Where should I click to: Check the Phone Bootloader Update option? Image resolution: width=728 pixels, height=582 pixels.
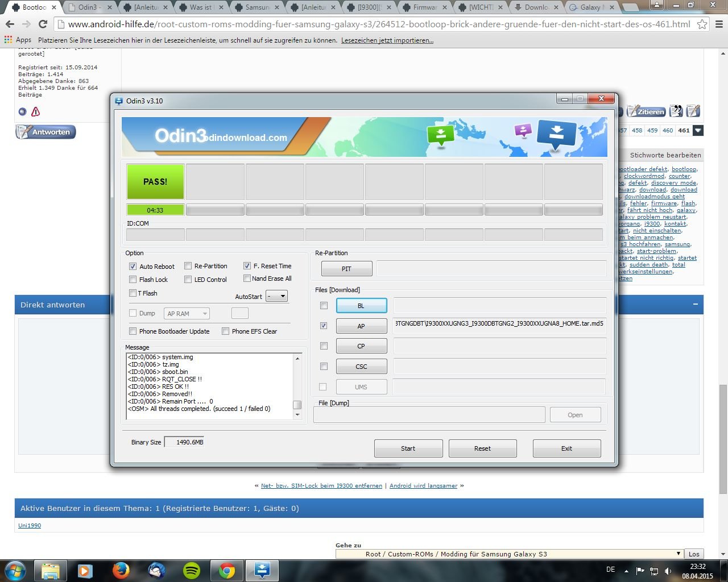(x=133, y=331)
